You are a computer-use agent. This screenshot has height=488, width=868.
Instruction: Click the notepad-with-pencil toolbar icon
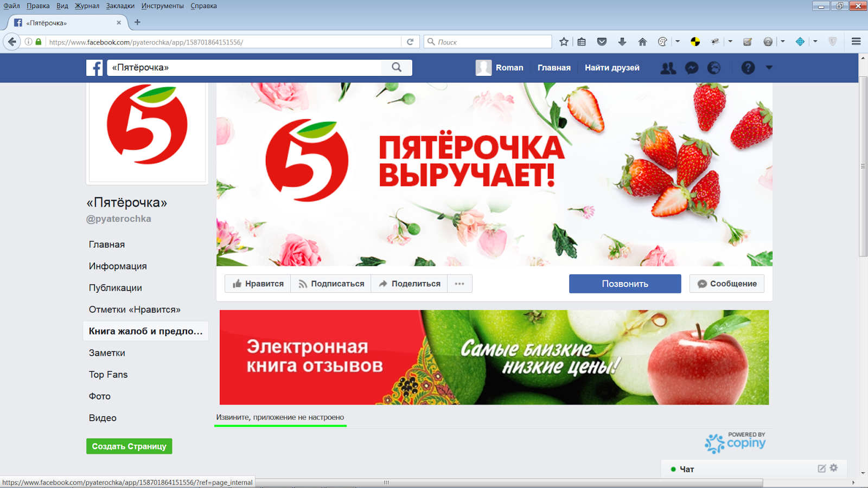click(748, 42)
